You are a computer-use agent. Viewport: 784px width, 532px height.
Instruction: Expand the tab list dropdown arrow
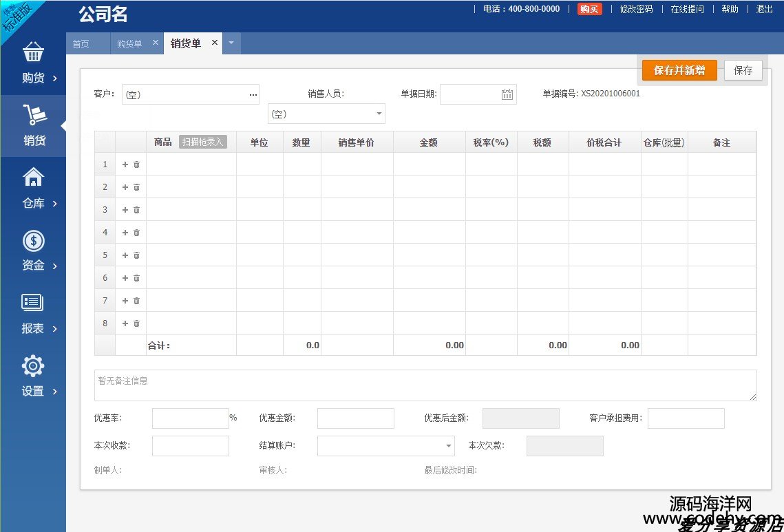click(x=231, y=43)
